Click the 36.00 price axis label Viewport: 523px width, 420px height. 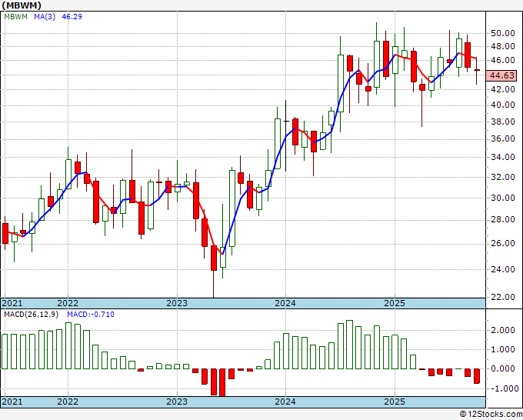(x=503, y=139)
